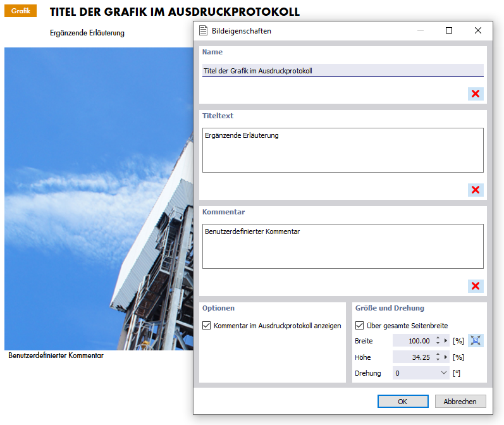Toggle Über gesamte Seitenbreite checkbox

(359, 325)
